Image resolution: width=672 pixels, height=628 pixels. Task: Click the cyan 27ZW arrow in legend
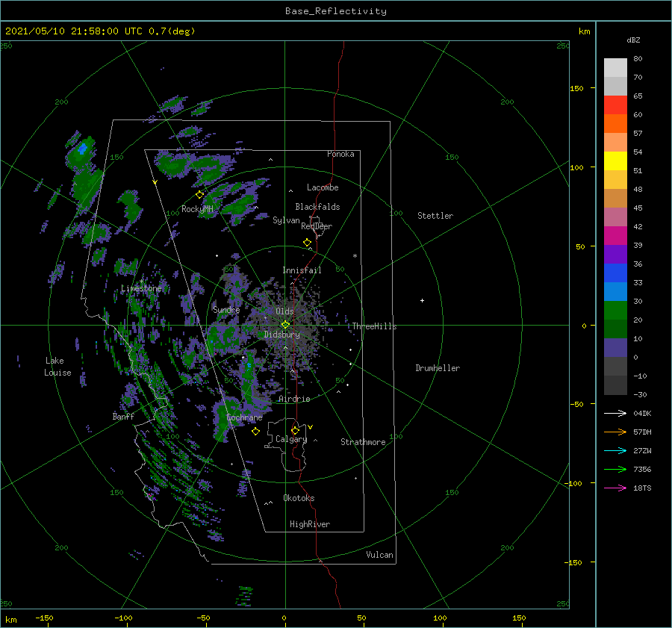point(615,450)
